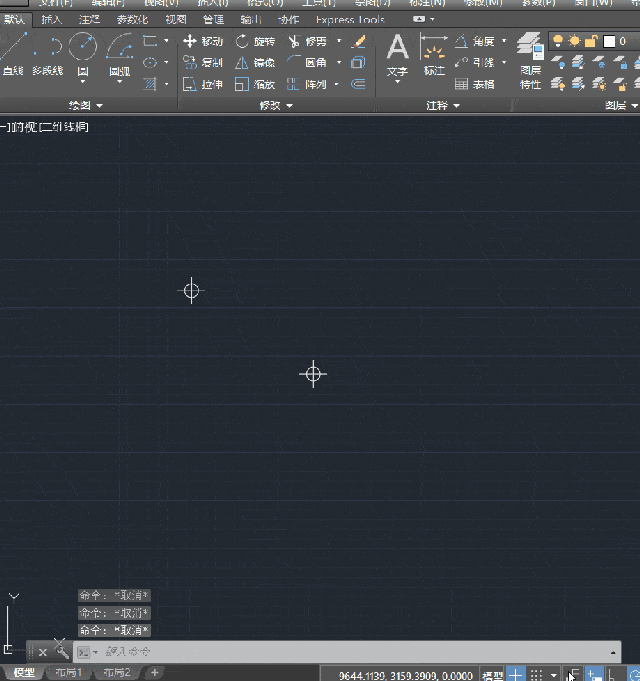This screenshot has width=640, height=681.
Task: Use the 修剪 (Trim) tool
Action: [307, 41]
